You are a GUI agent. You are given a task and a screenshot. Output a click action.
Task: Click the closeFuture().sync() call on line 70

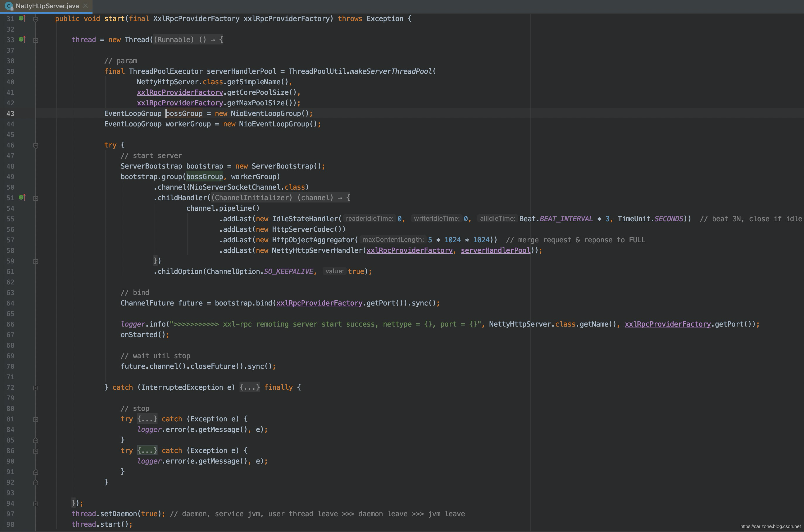point(231,366)
